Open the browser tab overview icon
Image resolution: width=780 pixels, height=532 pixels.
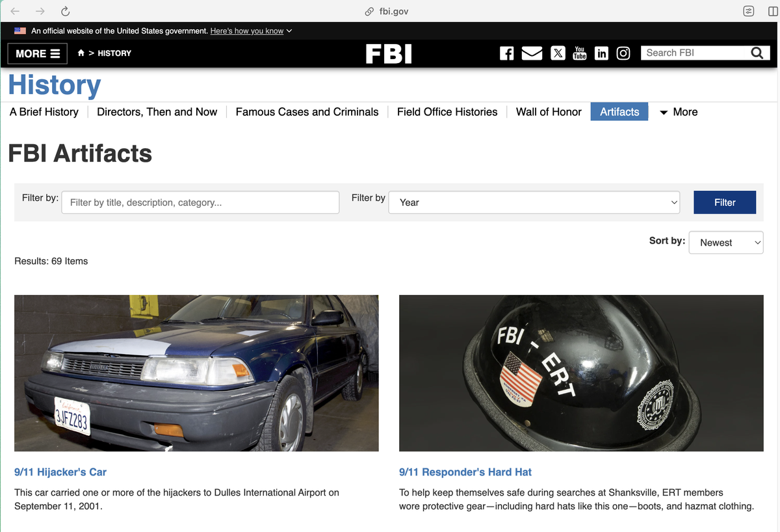click(x=748, y=11)
